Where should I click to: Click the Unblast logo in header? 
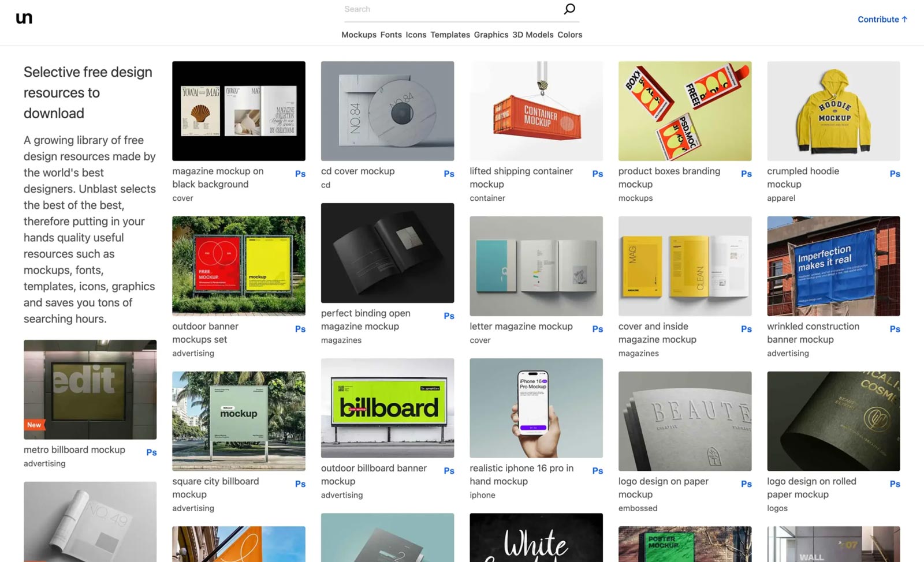[x=24, y=18]
